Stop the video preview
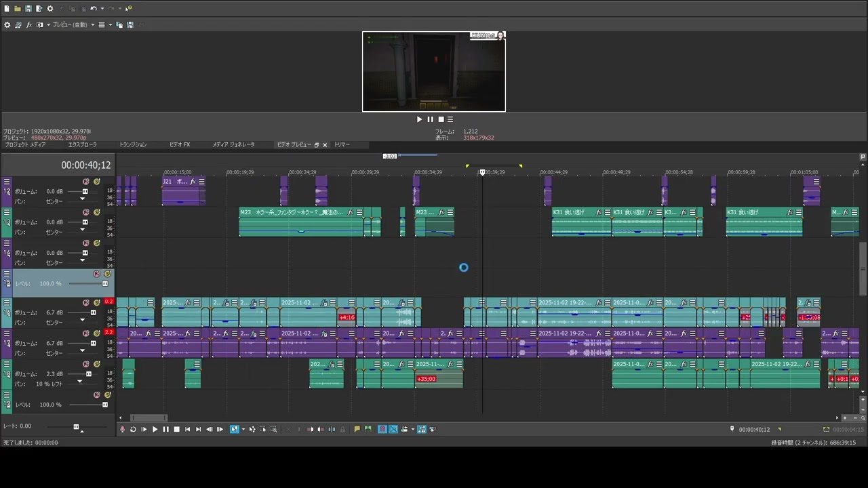 click(x=441, y=119)
